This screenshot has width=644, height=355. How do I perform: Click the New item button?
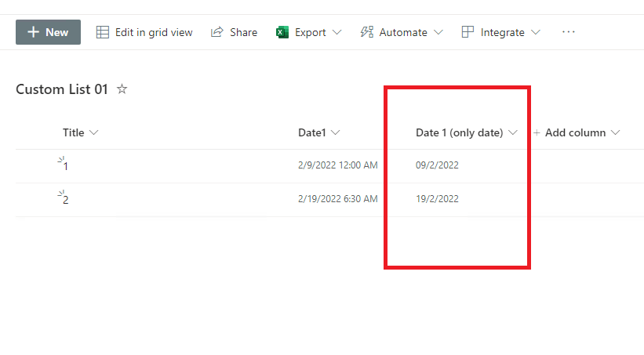[48, 32]
